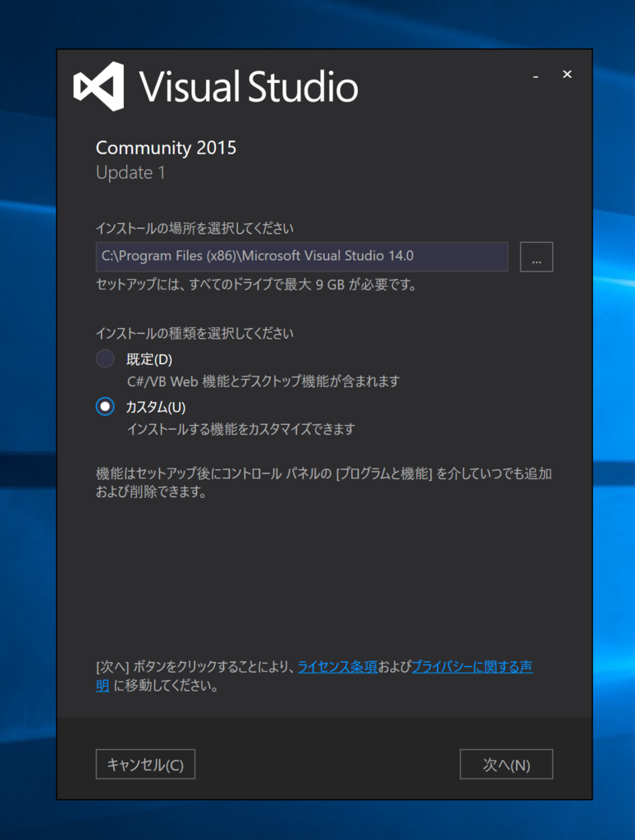This screenshot has height=840, width=635.
Task: Click the 次へ(N) next button
Action: point(506,764)
